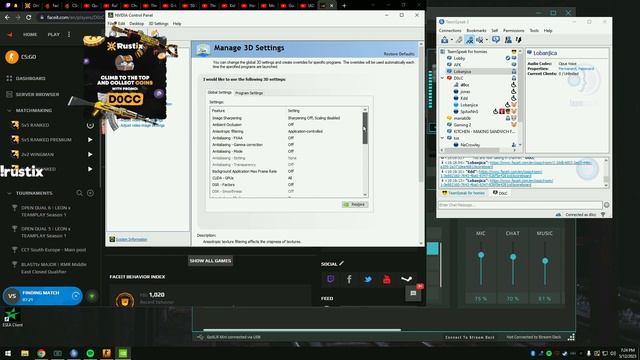Collapse the Matchmaking section in FACEIT
The height and width of the screenshot is (360, 640).
point(9,111)
